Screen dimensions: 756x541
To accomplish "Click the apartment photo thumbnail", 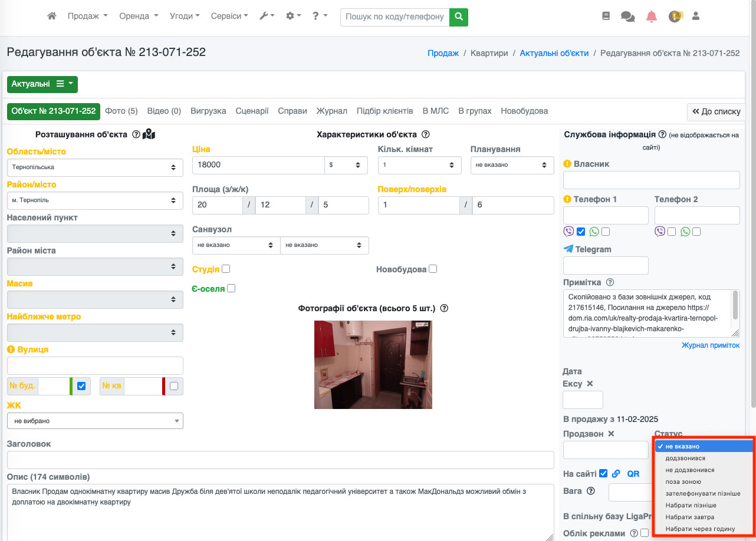I will (x=373, y=365).
